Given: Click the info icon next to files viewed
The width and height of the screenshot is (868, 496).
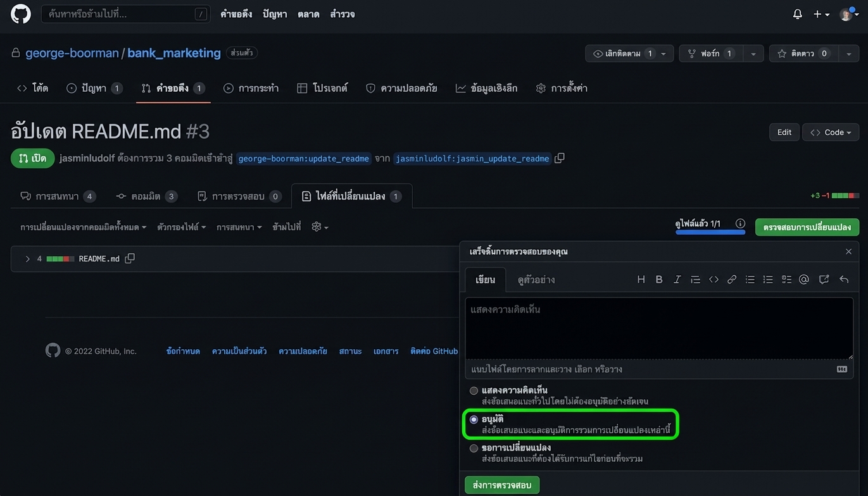Looking at the screenshot, I should (740, 224).
